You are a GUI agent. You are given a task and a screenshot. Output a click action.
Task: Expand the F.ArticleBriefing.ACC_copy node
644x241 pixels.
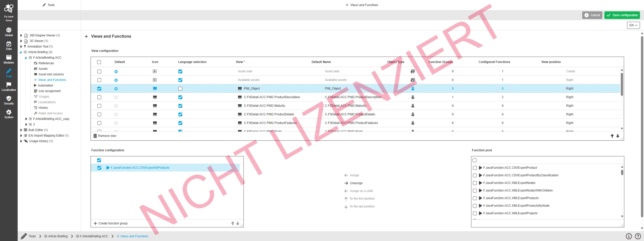[26, 119]
